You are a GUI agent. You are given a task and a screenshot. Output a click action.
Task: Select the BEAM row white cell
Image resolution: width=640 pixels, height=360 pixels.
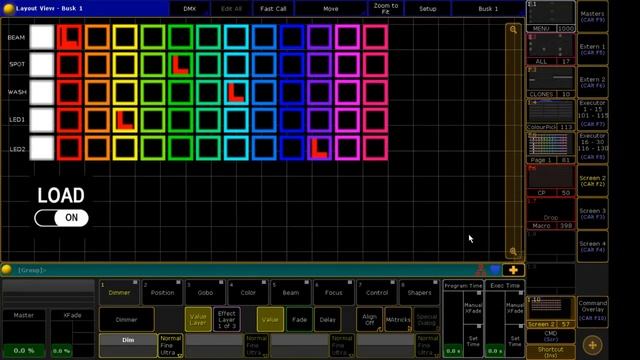(x=42, y=37)
